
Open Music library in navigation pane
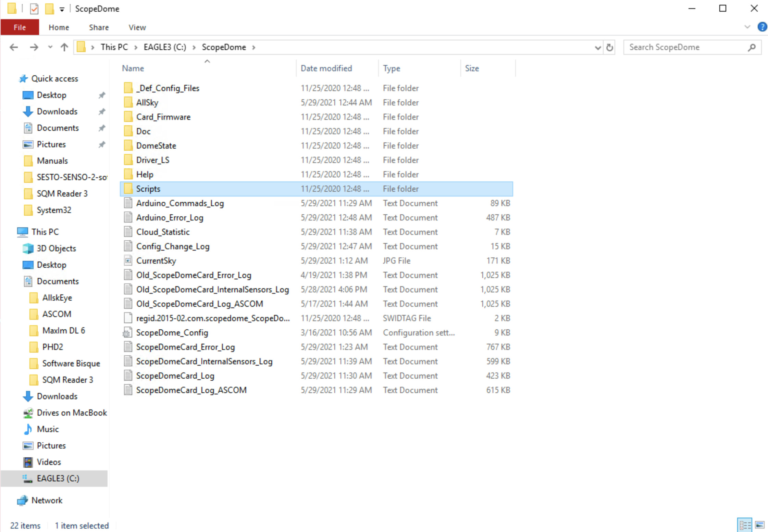pyautogui.click(x=48, y=429)
